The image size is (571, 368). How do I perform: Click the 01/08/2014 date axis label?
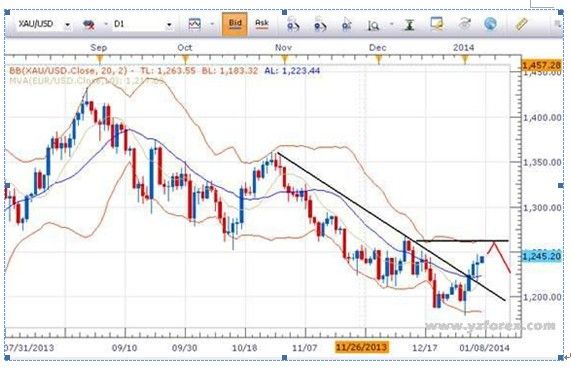coord(484,348)
